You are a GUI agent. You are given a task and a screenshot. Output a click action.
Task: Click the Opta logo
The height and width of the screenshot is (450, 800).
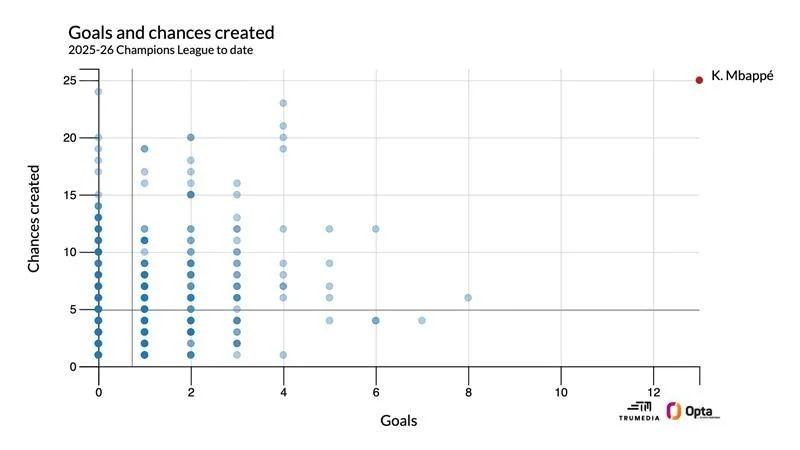[693, 411]
